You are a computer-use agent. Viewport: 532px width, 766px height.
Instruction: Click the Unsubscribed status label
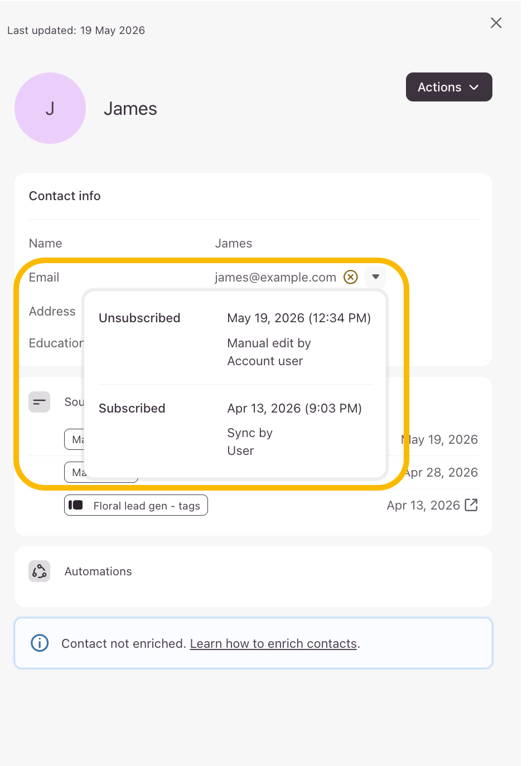point(139,318)
